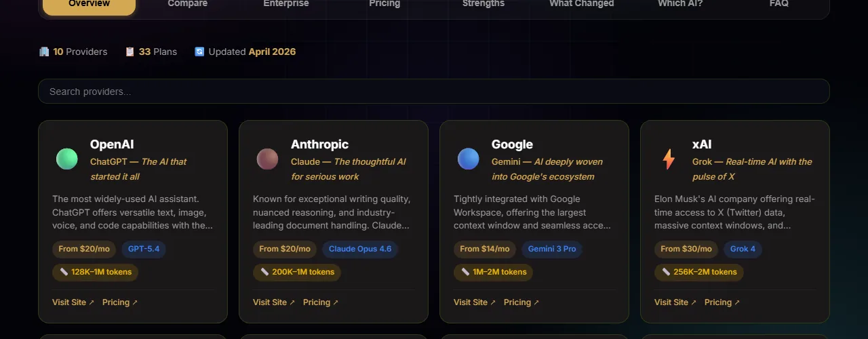Open Anthropic's Pricing link

pyautogui.click(x=320, y=302)
